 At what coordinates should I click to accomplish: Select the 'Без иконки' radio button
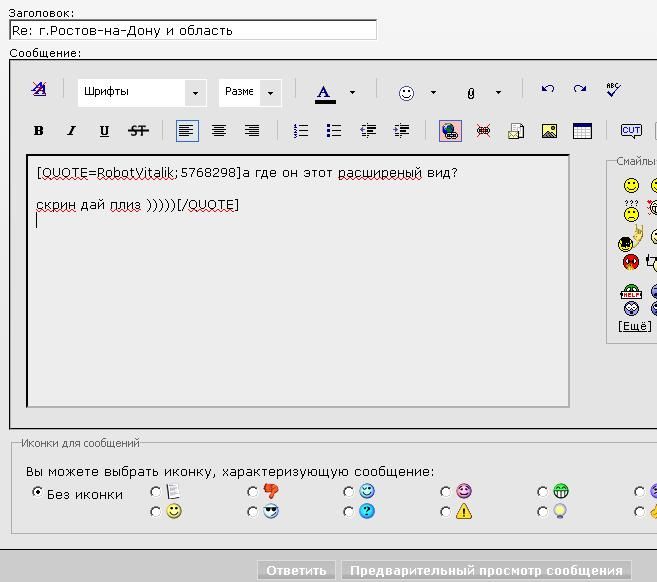pyautogui.click(x=38, y=492)
